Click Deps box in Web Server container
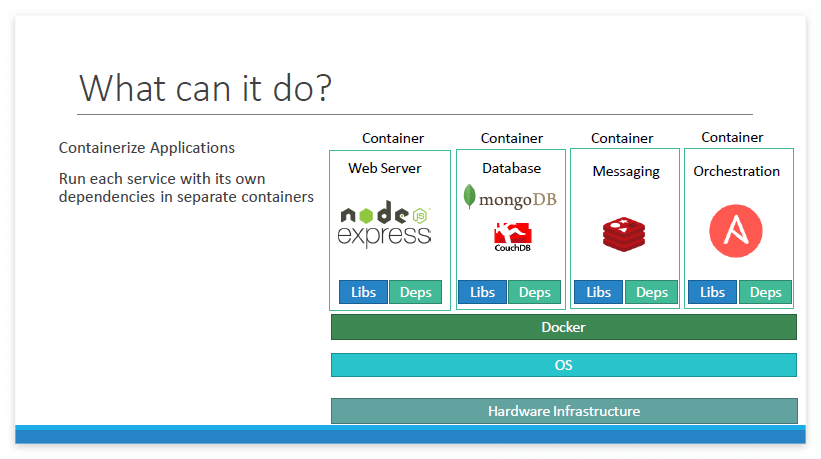 click(x=416, y=292)
